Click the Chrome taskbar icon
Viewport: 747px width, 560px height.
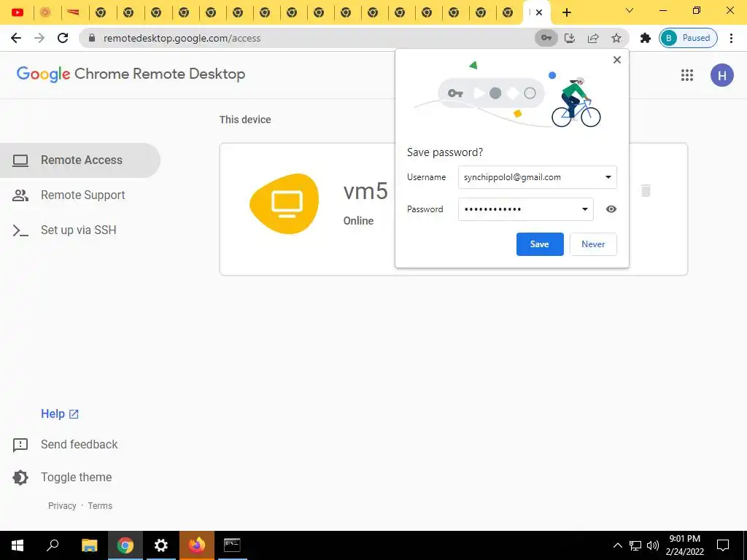125,545
